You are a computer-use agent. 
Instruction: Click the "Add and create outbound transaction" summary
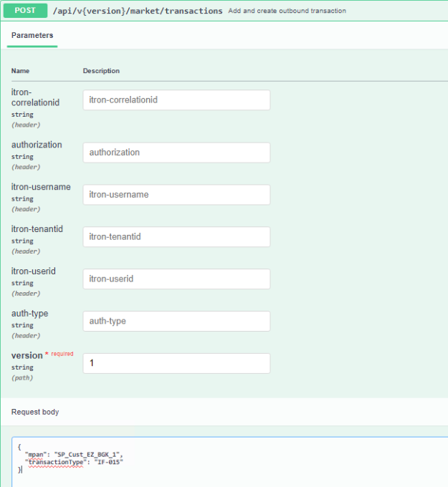tap(287, 11)
